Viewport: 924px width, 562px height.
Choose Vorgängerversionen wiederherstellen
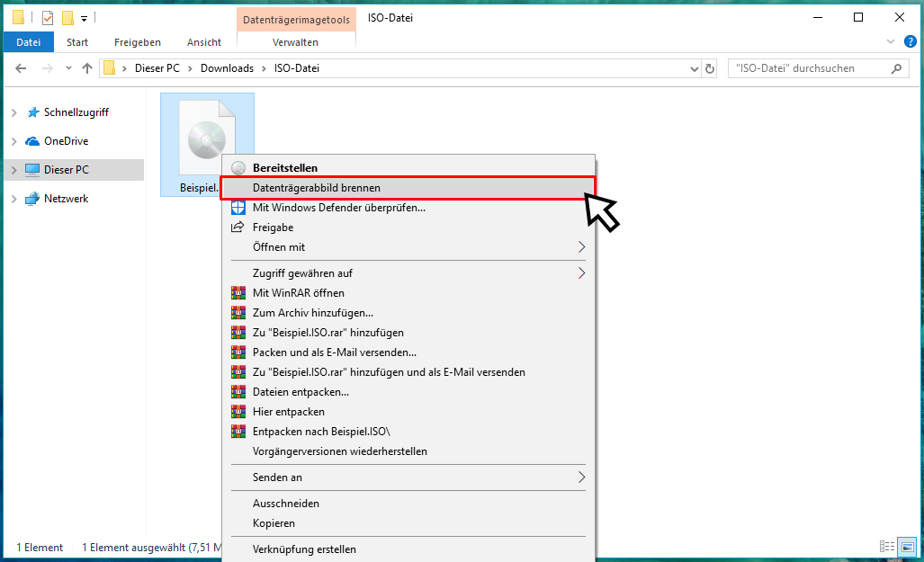[408, 451]
